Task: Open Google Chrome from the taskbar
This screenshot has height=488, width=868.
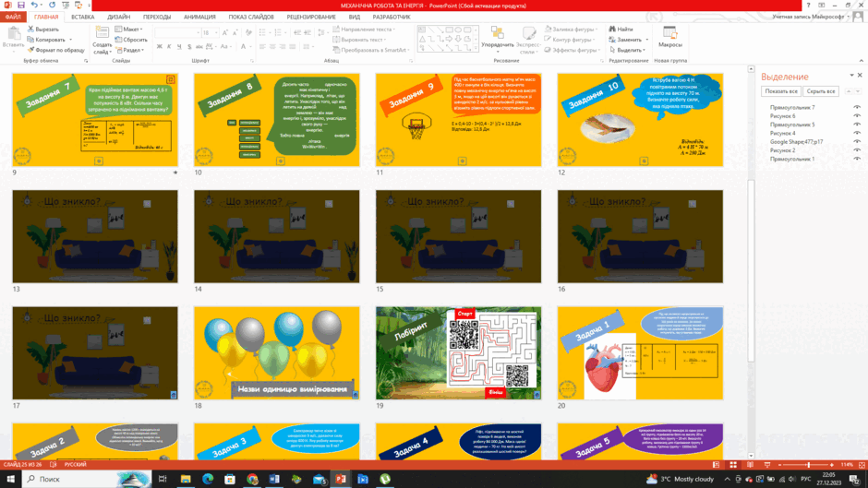Action: [x=252, y=479]
